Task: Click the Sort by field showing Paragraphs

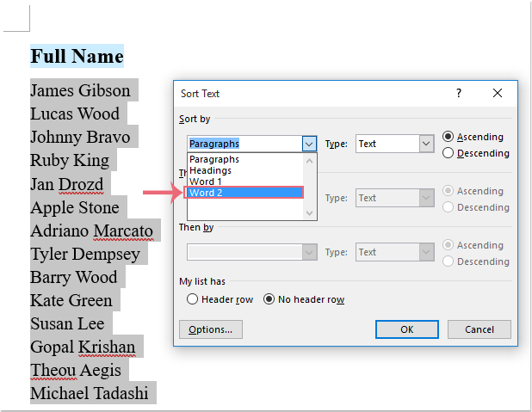Action: tap(244, 144)
